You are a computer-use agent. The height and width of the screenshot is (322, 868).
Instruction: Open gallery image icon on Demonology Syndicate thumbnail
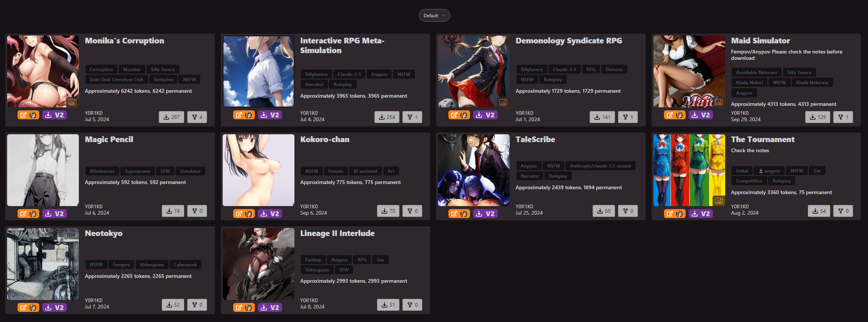tap(503, 102)
